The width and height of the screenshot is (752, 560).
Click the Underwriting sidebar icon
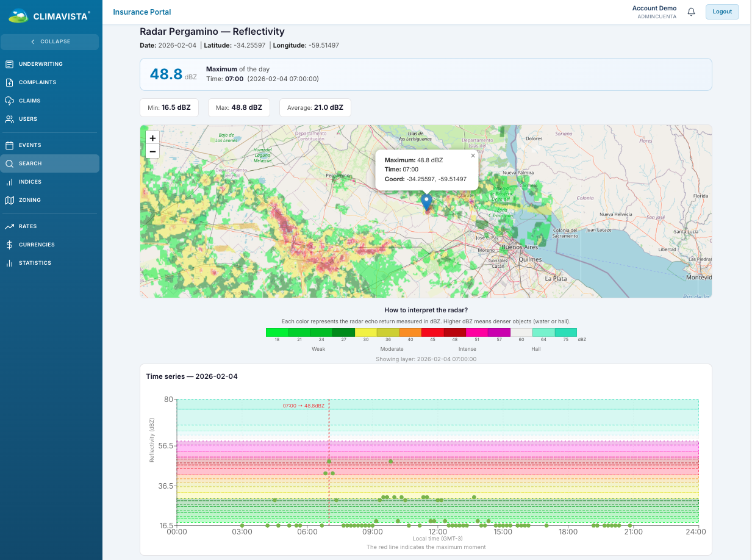click(x=9, y=64)
